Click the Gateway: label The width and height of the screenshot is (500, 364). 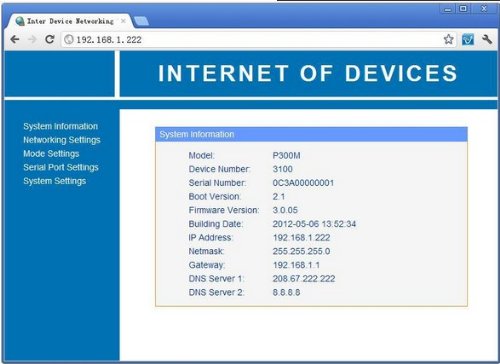pyautogui.click(x=207, y=265)
